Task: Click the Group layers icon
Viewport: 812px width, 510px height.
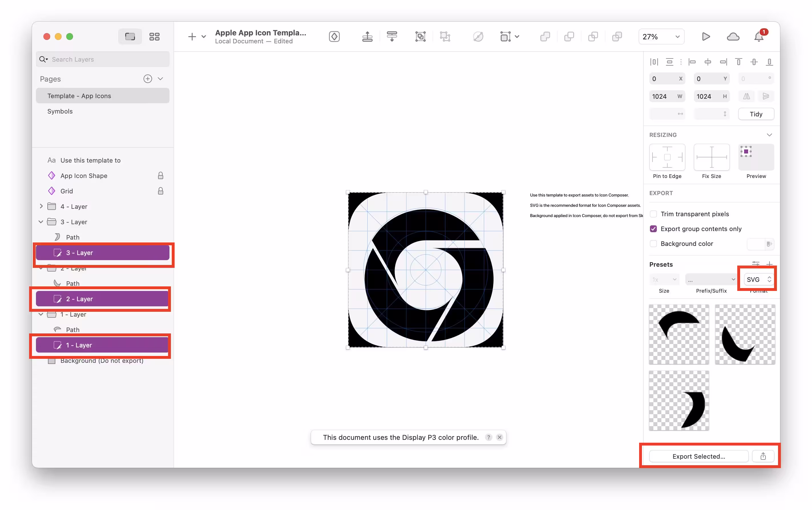Action: [420, 37]
